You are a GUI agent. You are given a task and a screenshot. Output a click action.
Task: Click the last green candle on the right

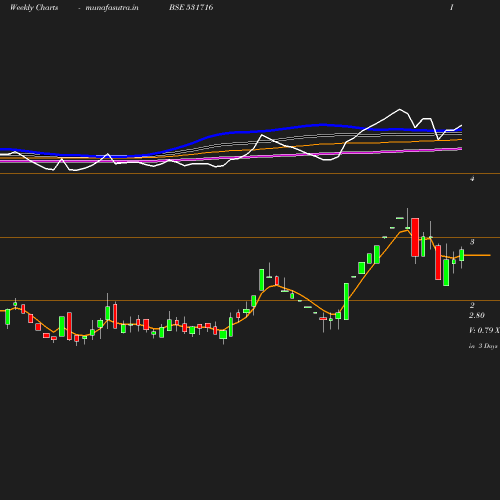pos(462,255)
